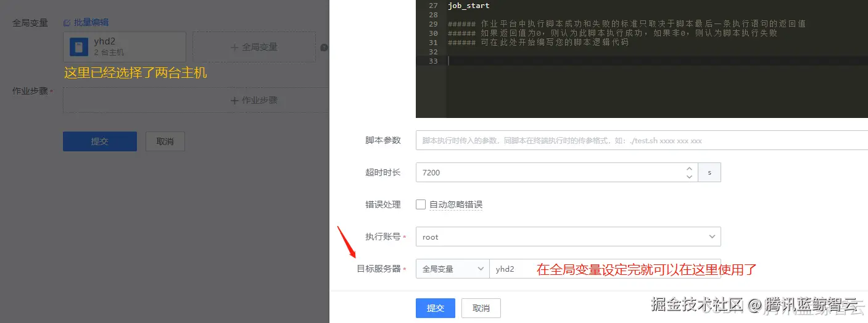The width and height of the screenshot is (868, 323).
Task: Click the batch edit pencil icon
Action: (67, 22)
